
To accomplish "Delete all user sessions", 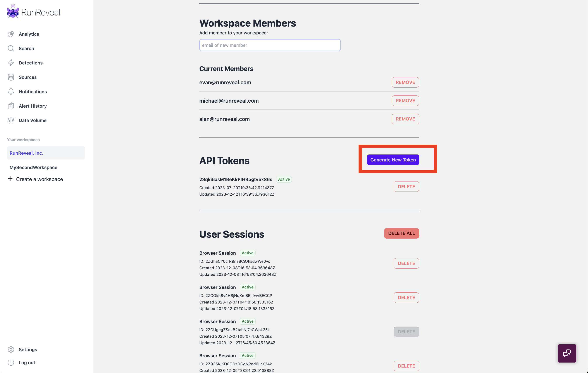I will coord(401,234).
